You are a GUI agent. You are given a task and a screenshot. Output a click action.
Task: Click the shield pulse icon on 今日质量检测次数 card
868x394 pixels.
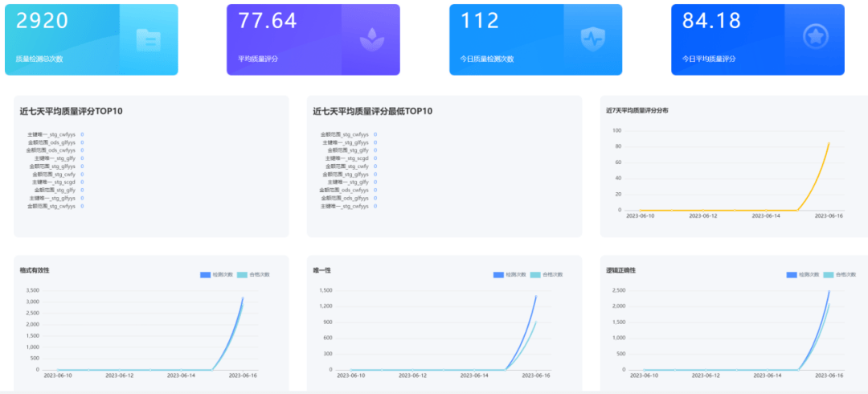593,38
